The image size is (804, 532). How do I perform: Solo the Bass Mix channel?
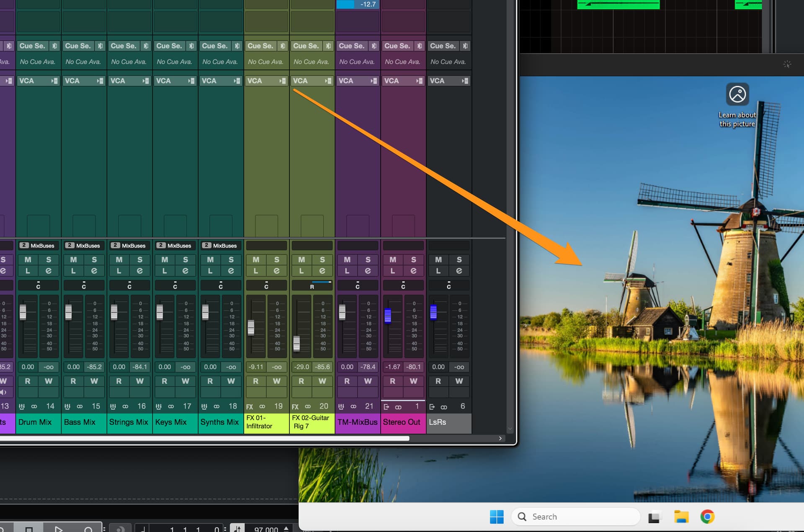pos(94,260)
